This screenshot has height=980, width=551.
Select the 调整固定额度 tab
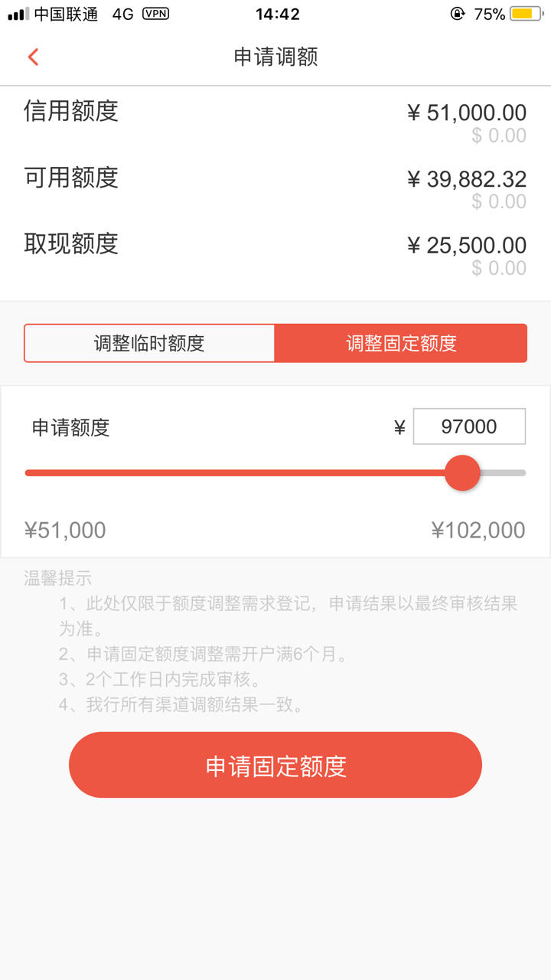point(401,343)
